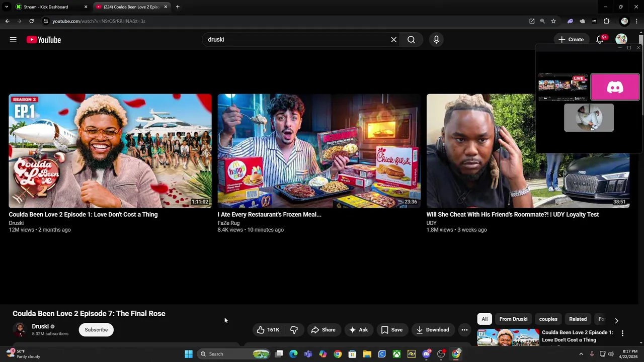Image resolution: width=644 pixels, height=362 pixels.
Task: Start voice search with microphone icon
Action: pos(436,40)
